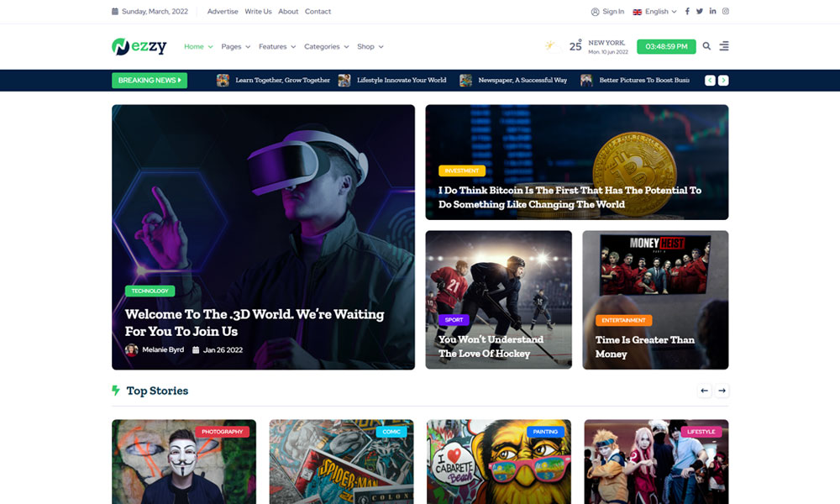The height and width of the screenshot is (504, 840).
Task: Open the Features navigation menu
Action: point(277,47)
